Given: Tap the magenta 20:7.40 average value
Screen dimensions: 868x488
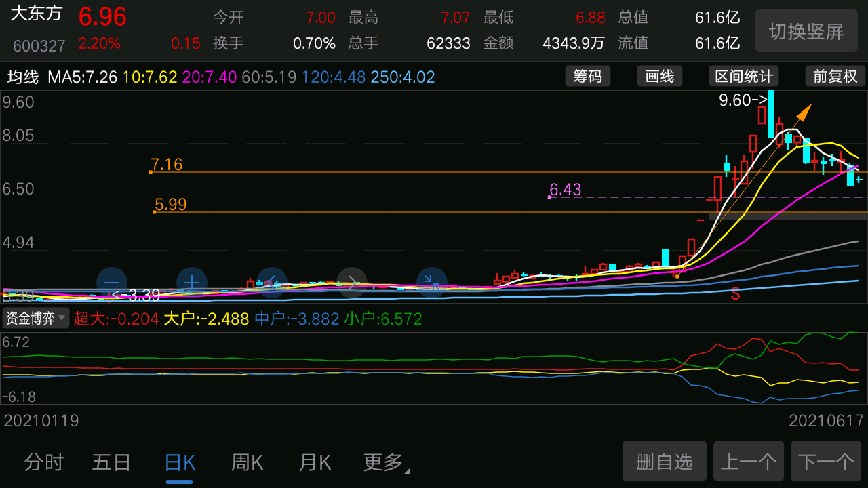Looking at the screenshot, I should point(210,77).
